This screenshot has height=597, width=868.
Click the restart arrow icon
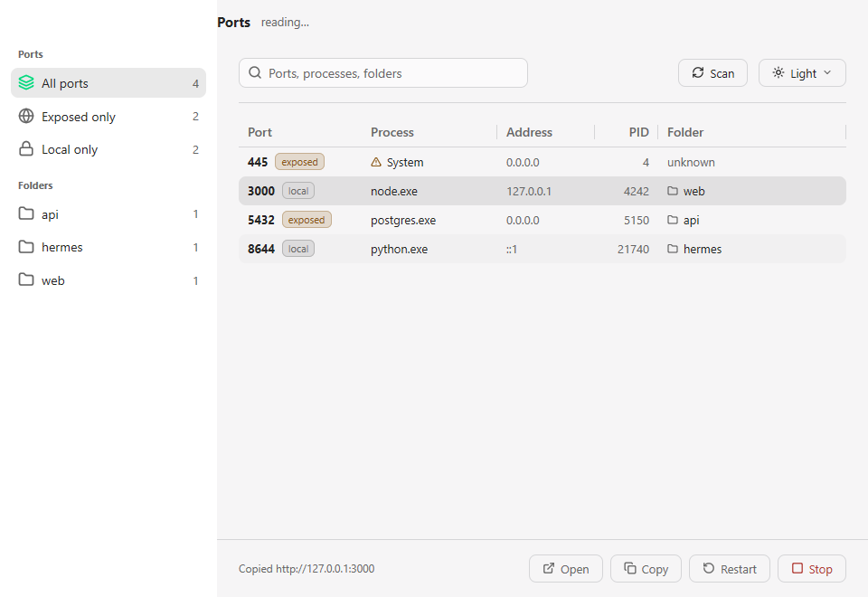tap(709, 568)
